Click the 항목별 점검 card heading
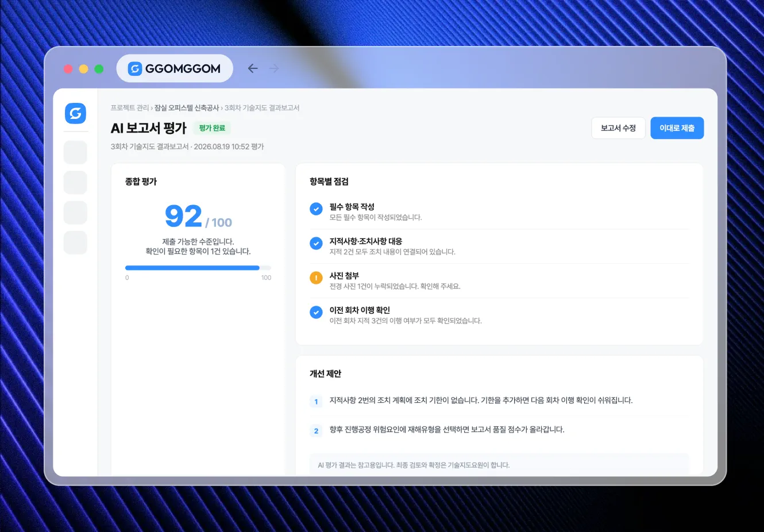 coord(329,182)
